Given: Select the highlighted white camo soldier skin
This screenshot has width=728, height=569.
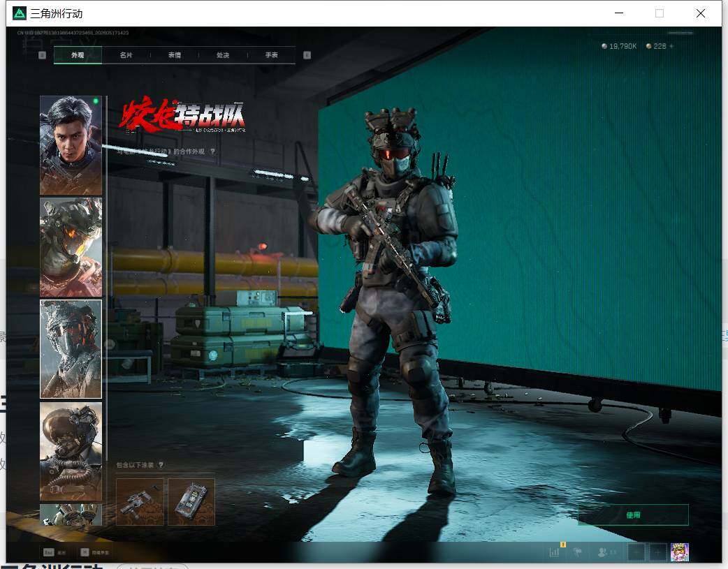Looking at the screenshot, I should click(71, 349).
